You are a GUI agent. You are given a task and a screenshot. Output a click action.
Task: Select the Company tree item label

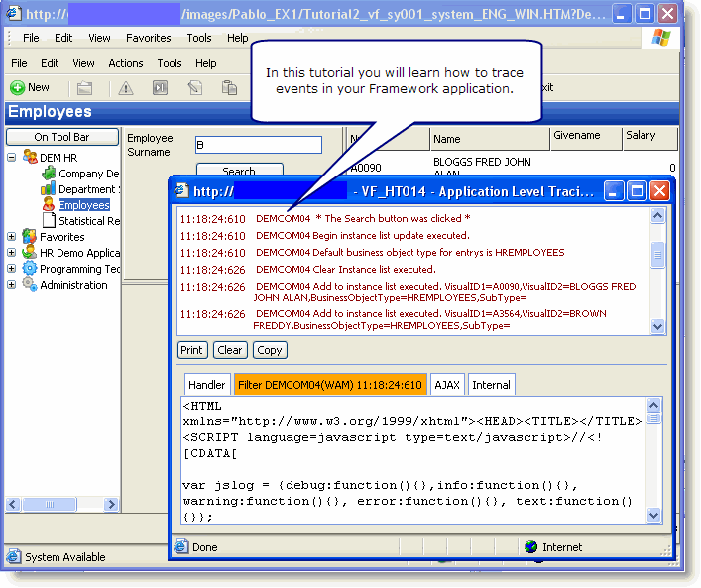[89, 174]
